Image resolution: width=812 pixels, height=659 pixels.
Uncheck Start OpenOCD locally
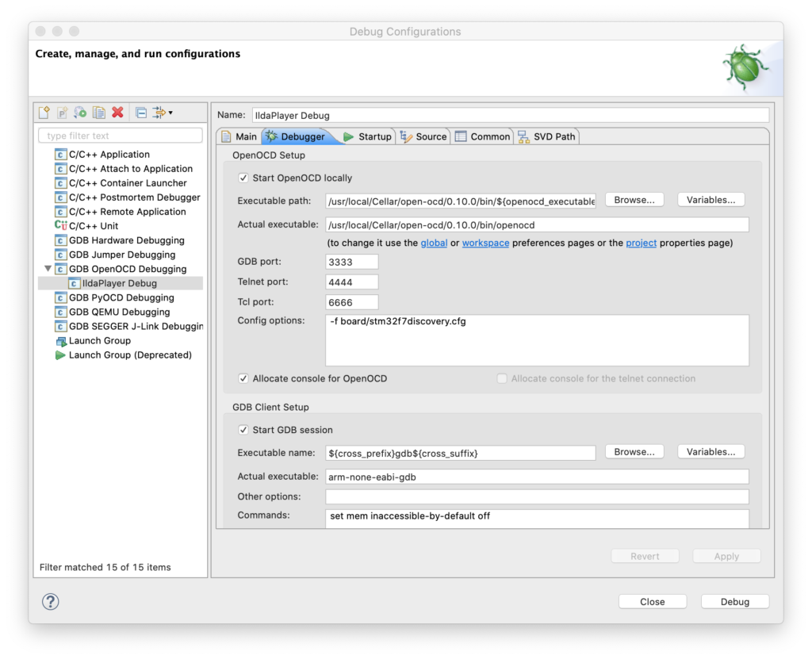coord(244,178)
